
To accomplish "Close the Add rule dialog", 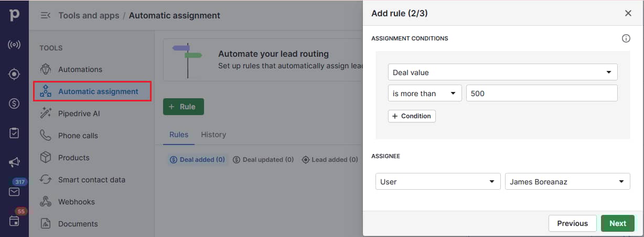I will (628, 13).
